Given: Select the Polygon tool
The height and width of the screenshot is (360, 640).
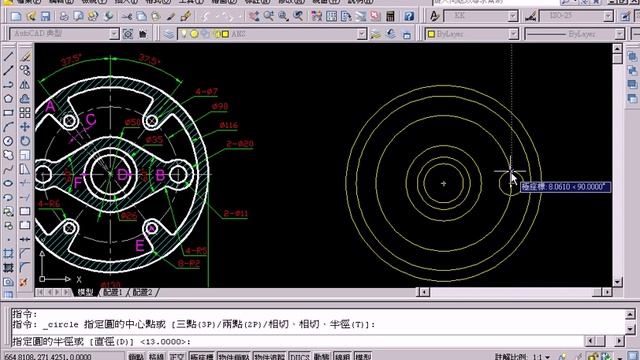Looking at the screenshot, I should tap(8, 99).
